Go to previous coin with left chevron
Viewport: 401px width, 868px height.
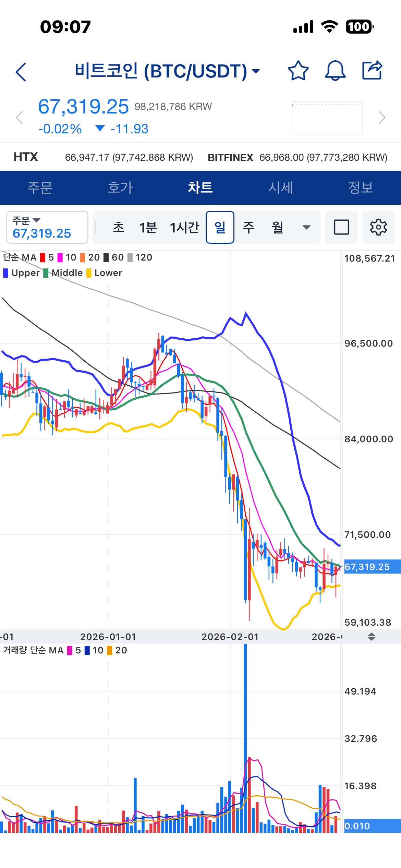[x=19, y=118]
